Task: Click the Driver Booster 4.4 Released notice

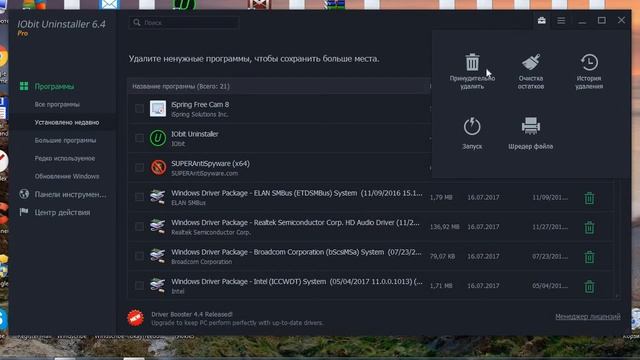Action: 192,314
